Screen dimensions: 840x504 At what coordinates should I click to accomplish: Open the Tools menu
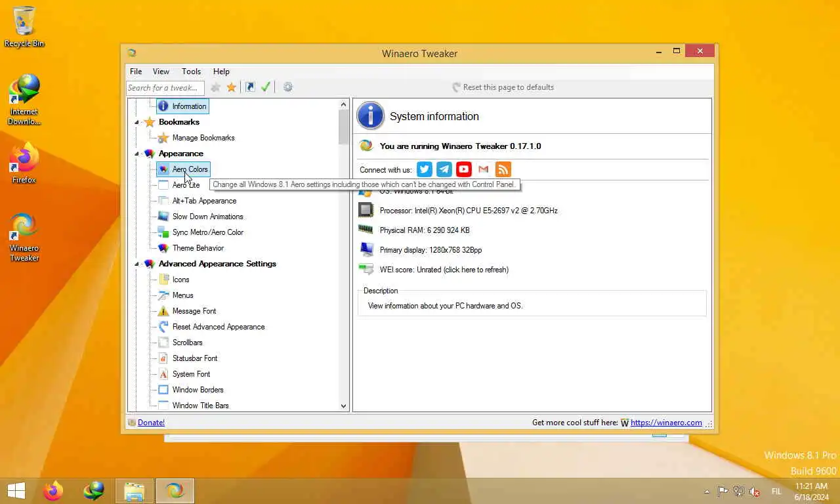click(191, 72)
